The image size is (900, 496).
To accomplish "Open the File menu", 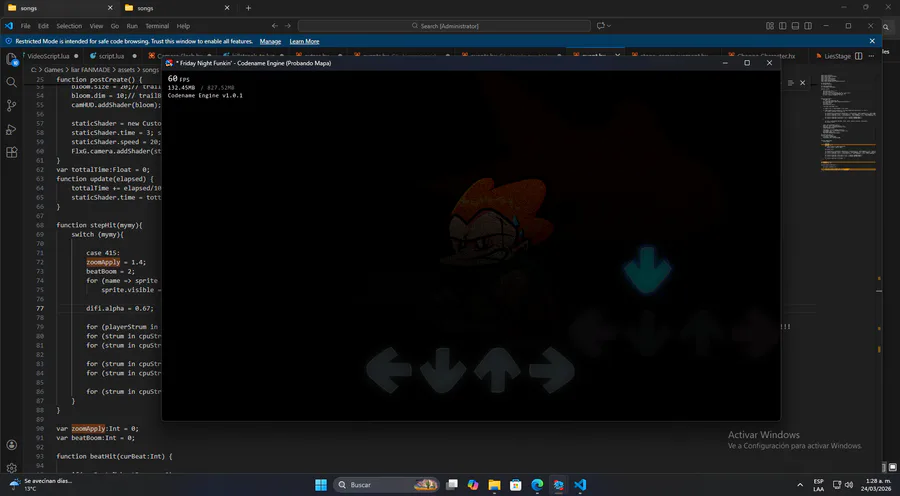I will click(x=26, y=26).
